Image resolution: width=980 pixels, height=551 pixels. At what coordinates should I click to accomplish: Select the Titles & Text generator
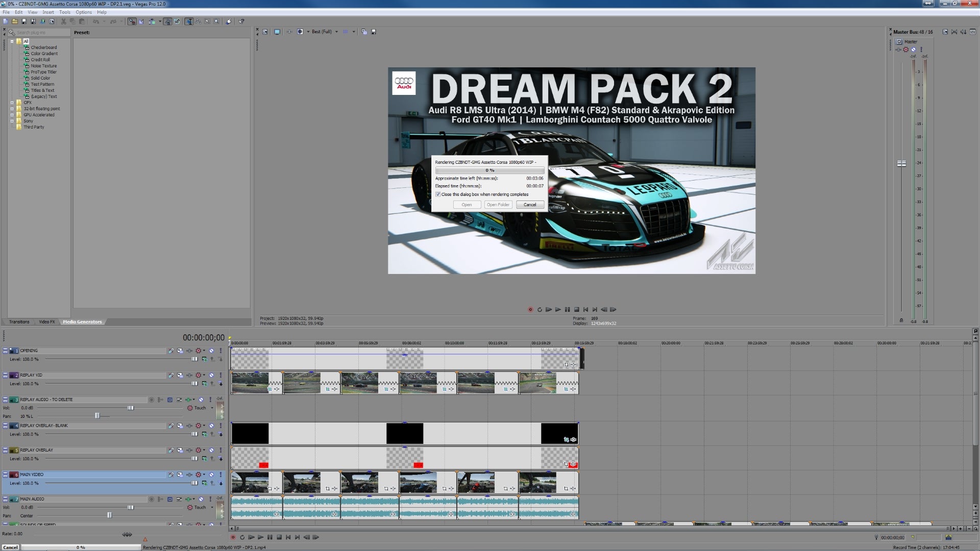tap(42, 90)
